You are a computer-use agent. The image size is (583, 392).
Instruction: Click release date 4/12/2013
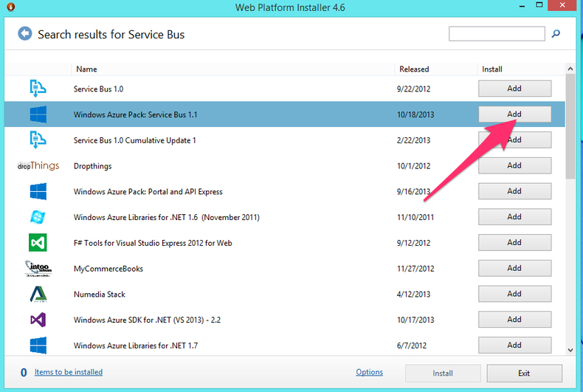(x=413, y=295)
